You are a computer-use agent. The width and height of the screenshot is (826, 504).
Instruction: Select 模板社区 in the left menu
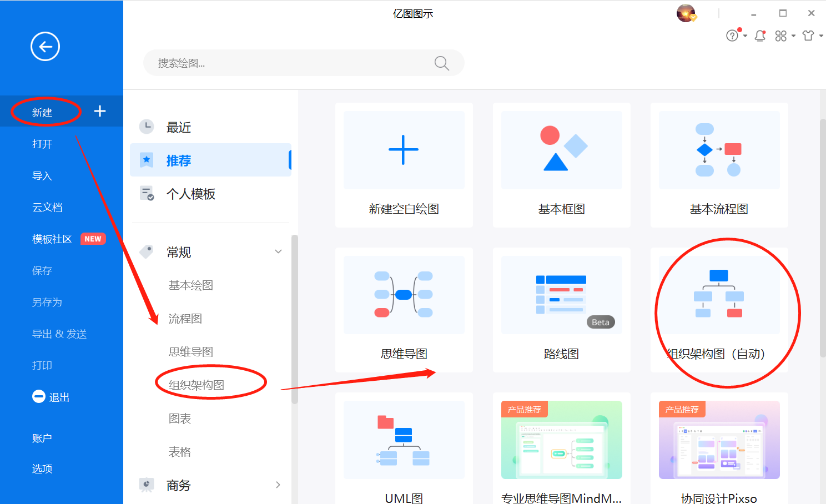52,239
